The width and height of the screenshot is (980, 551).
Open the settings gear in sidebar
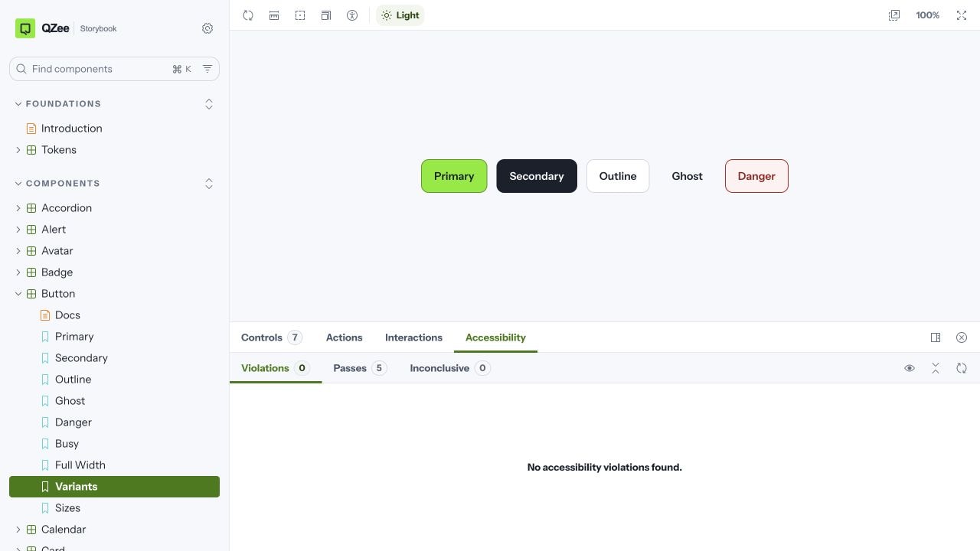click(207, 28)
